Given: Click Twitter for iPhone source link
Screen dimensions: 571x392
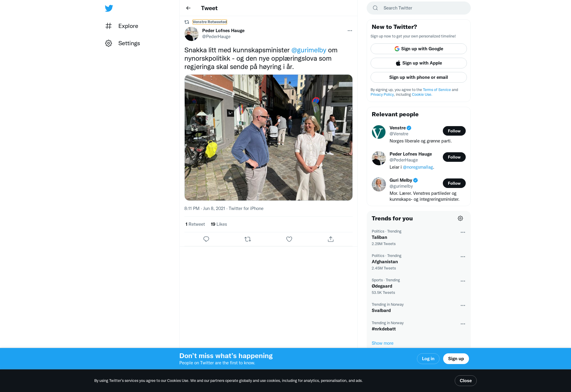Looking at the screenshot, I should pos(246,208).
